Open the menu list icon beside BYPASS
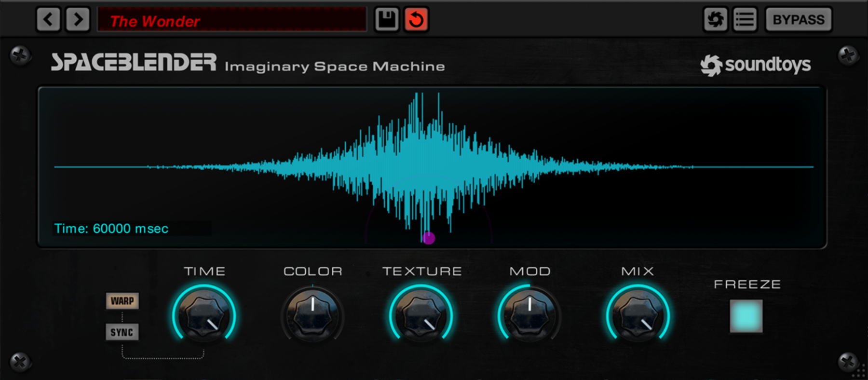 (x=745, y=20)
